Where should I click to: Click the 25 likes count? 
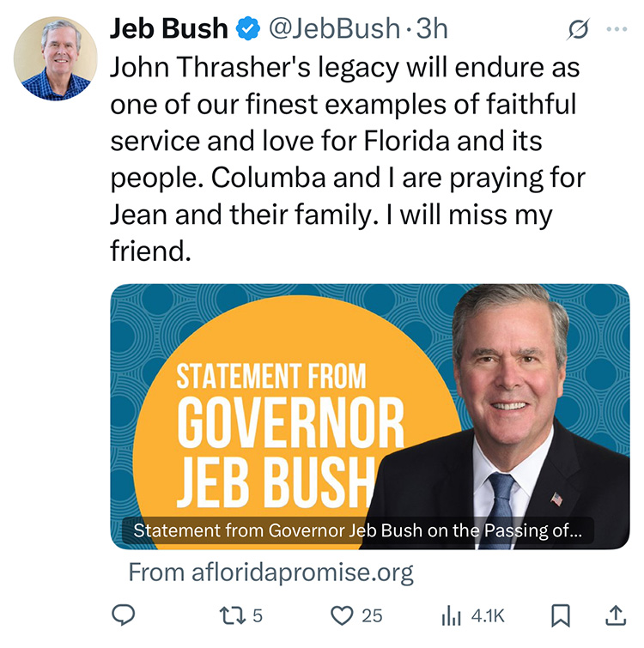[372, 615]
